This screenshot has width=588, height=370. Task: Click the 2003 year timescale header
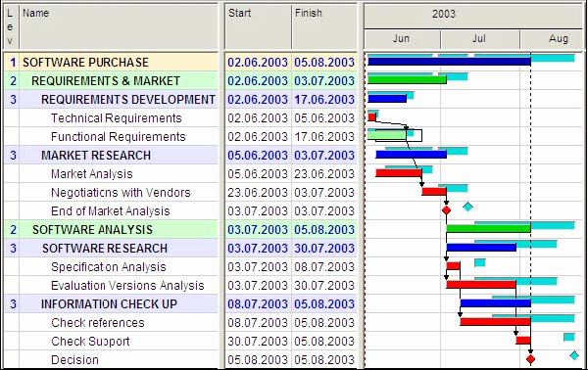click(444, 15)
